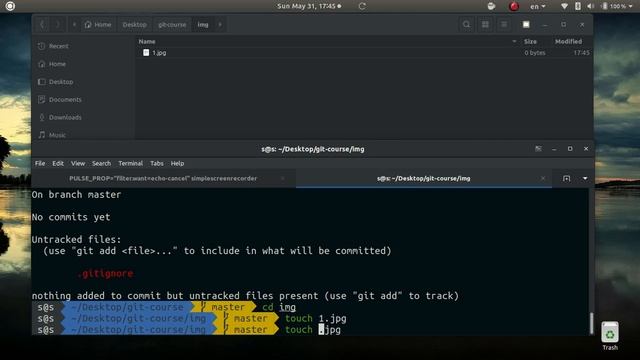This screenshot has width=640, height=360.
Task: Click the terminal cursor before .jpg
Action: [321, 329]
